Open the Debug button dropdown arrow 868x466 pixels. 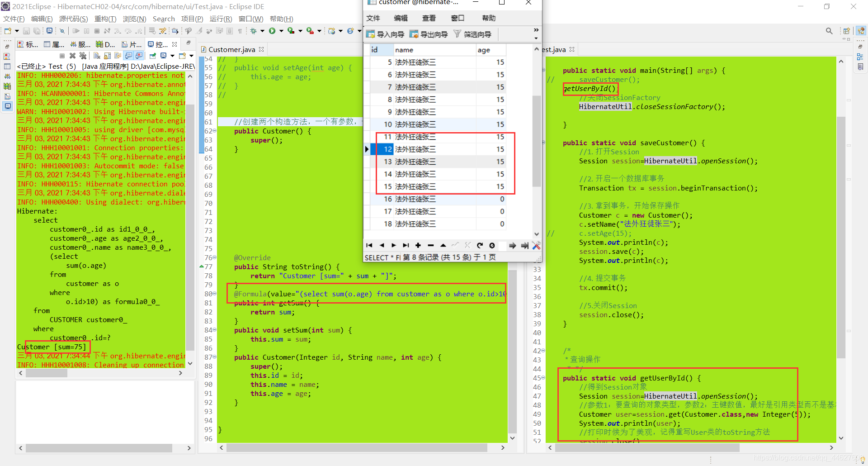(263, 31)
